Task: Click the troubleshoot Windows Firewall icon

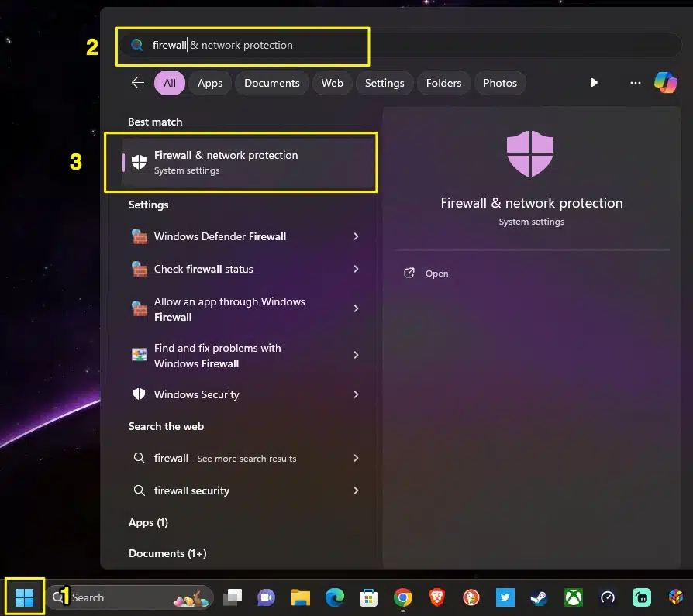Action: click(140, 354)
